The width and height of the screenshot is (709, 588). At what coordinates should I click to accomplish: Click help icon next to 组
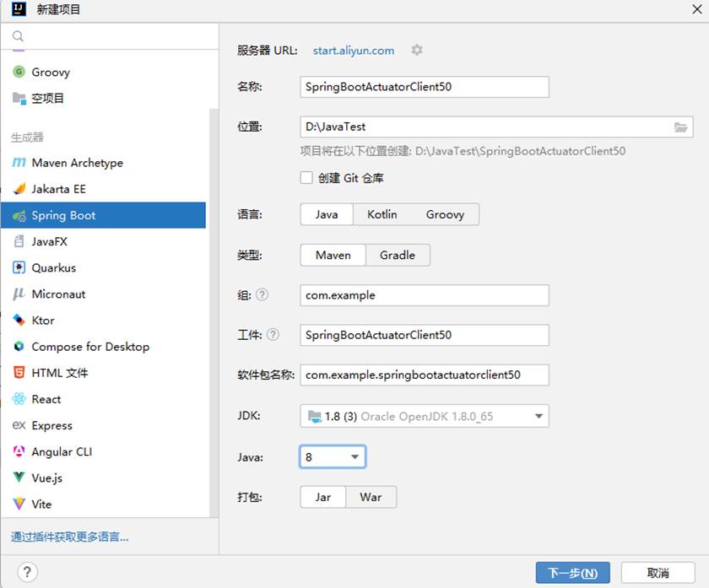pyautogui.click(x=262, y=294)
